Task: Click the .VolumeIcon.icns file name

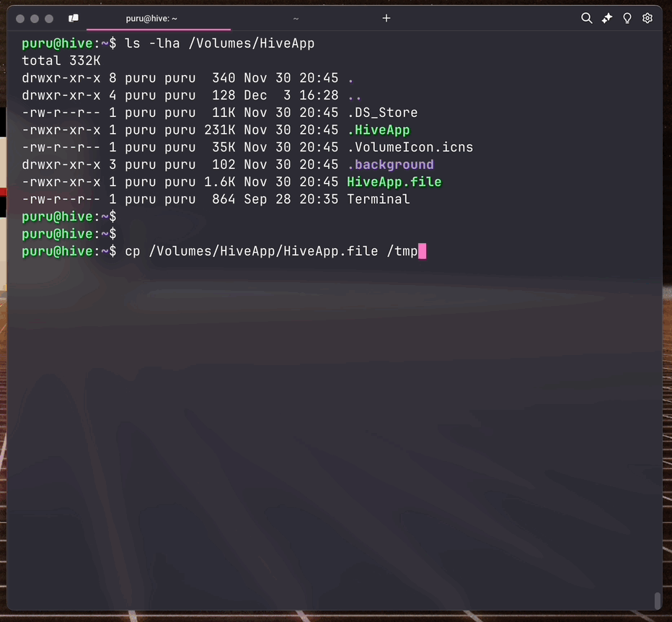Action: point(410,147)
